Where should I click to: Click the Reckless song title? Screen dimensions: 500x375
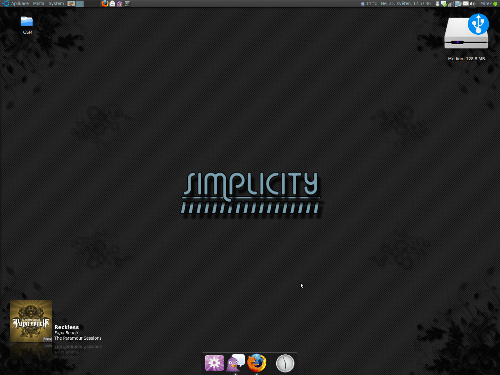[x=67, y=327]
